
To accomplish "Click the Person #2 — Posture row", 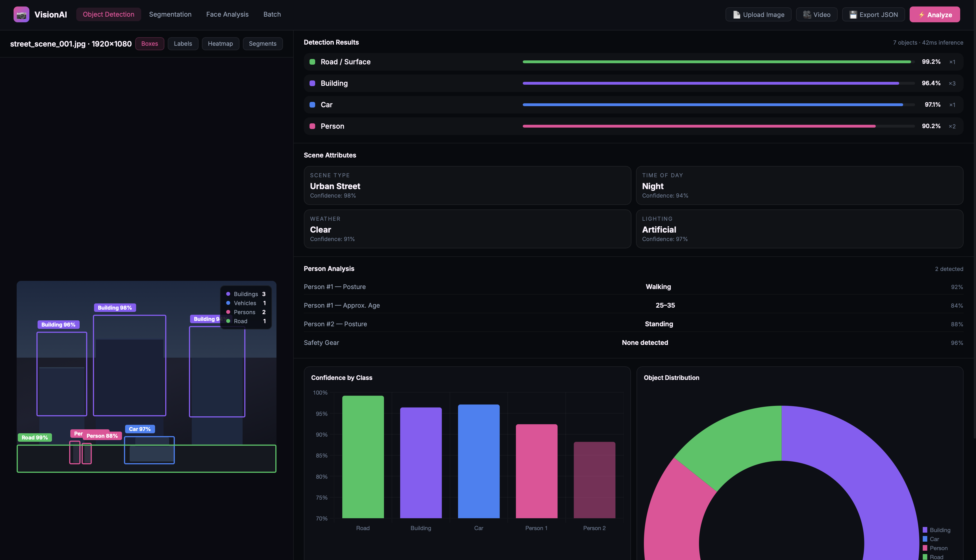I will 634,324.
